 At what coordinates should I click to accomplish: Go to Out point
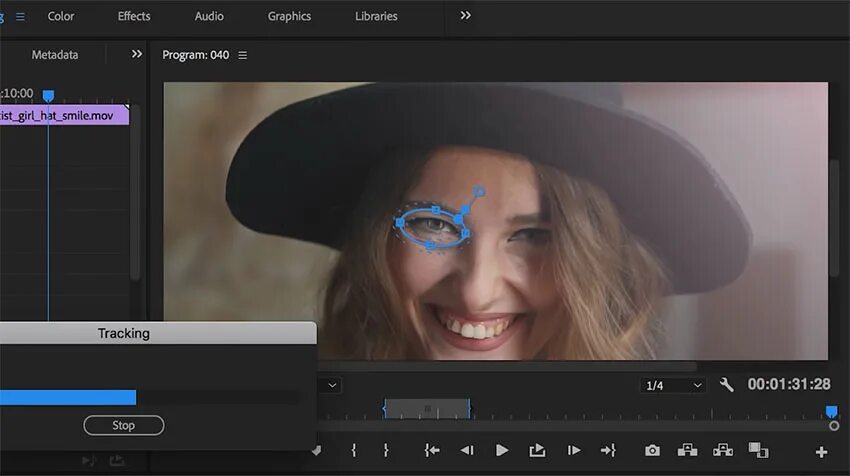(608, 451)
